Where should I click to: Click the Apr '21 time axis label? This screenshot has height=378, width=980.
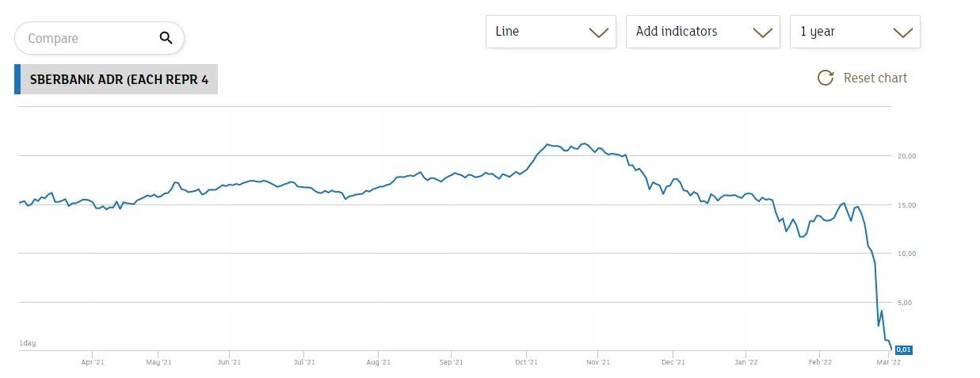tap(93, 362)
